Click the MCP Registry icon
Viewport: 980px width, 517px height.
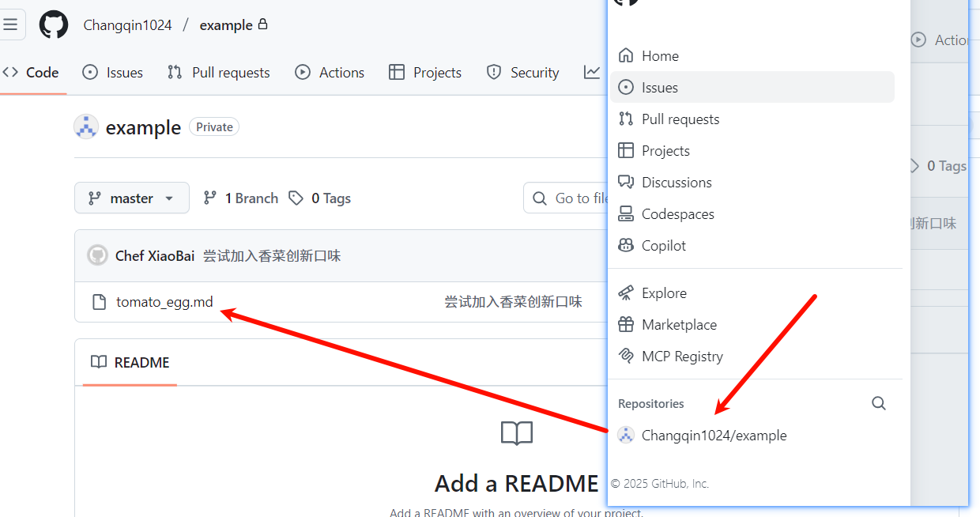[x=626, y=356]
